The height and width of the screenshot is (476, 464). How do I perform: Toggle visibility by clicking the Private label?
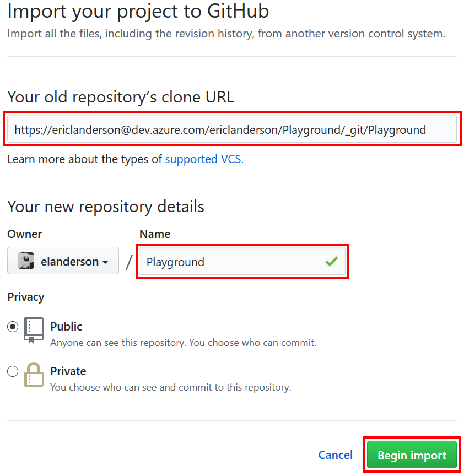[68, 371]
